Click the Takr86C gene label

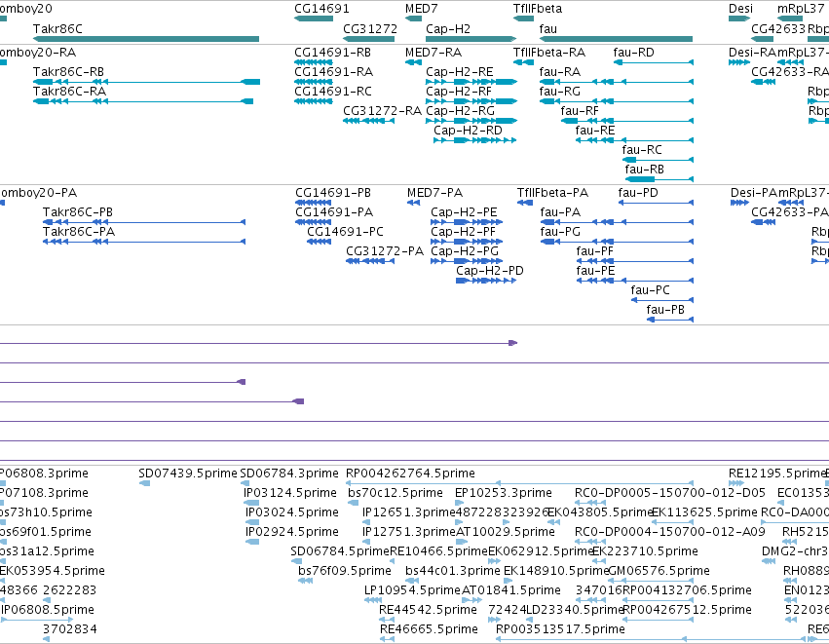click(57, 28)
